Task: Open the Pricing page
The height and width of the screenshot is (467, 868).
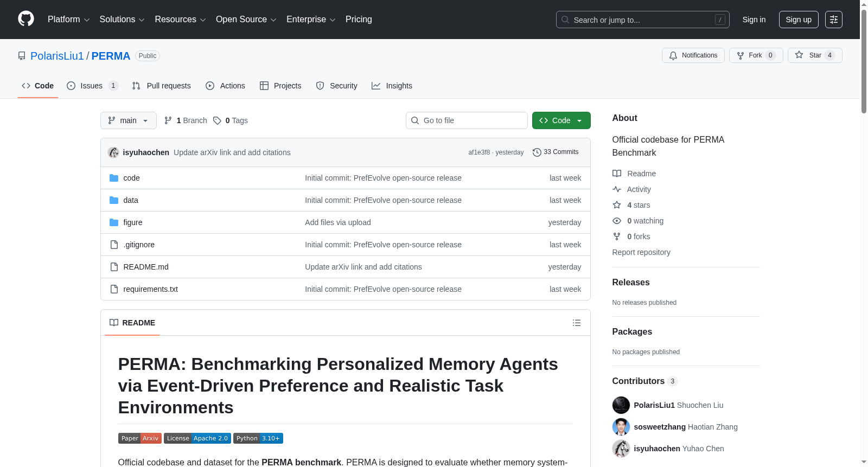Action: (359, 20)
